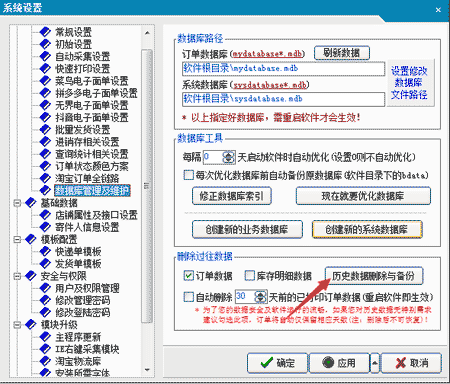Click tree scrollbar down arrow

147,369
